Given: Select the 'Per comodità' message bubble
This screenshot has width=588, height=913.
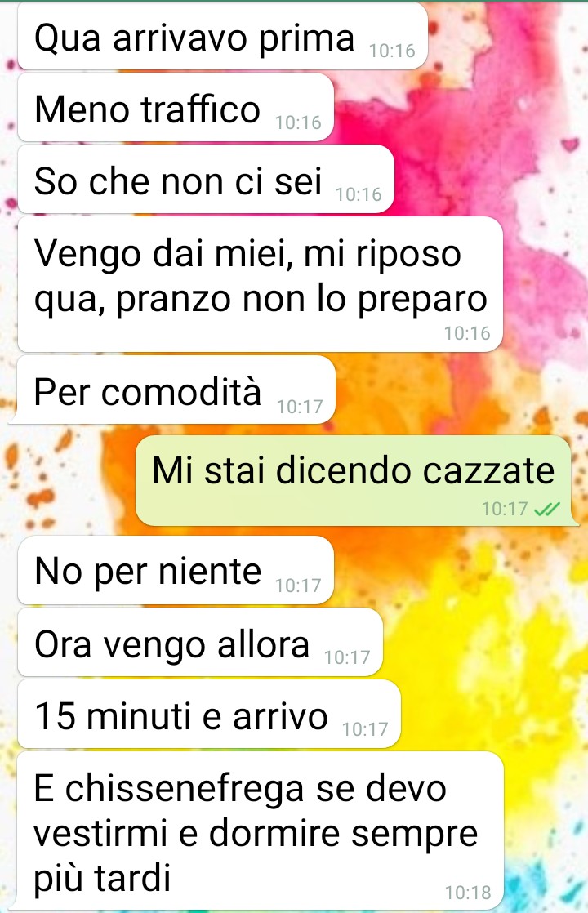Looking at the screenshot, I should tap(176, 390).
